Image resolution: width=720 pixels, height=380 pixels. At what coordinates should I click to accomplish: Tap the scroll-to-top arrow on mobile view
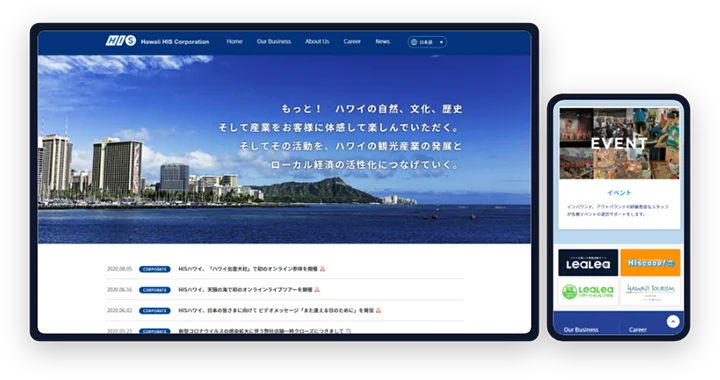(x=673, y=322)
